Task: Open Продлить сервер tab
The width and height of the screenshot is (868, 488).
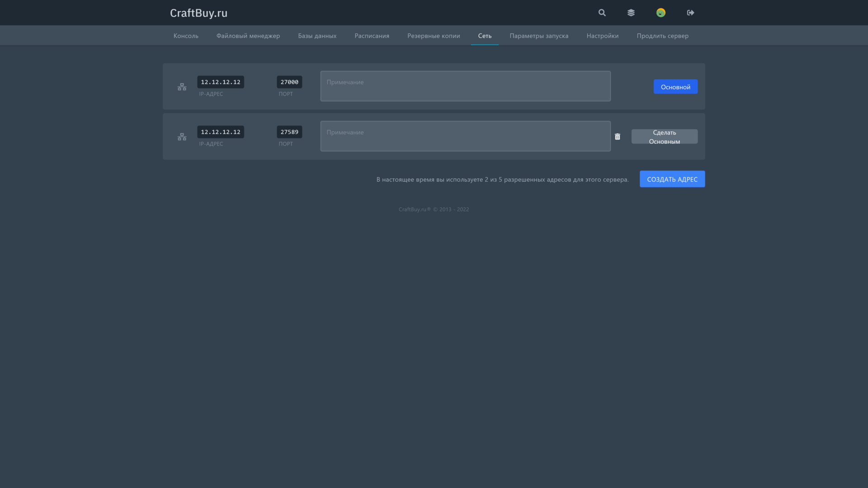Action: click(x=663, y=36)
